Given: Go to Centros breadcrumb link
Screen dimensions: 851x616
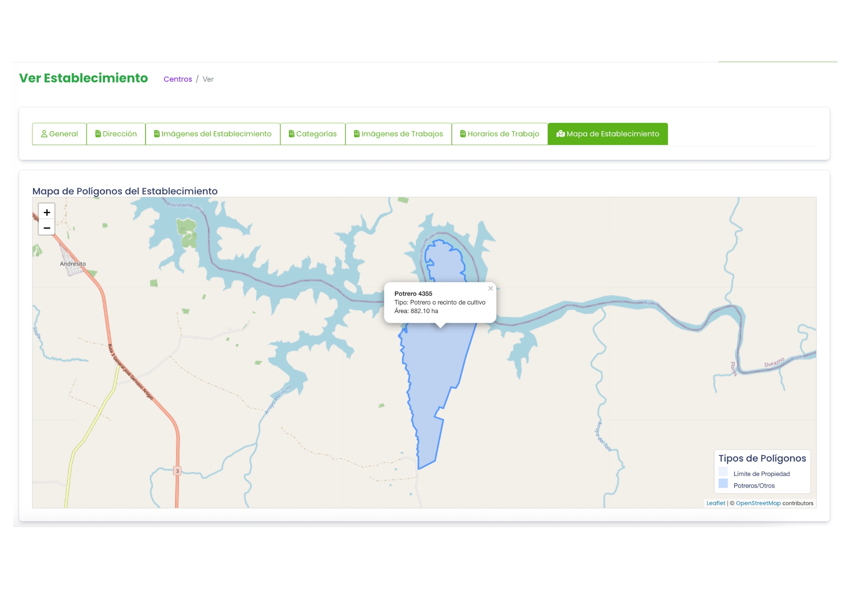Looking at the screenshot, I should 177,79.
